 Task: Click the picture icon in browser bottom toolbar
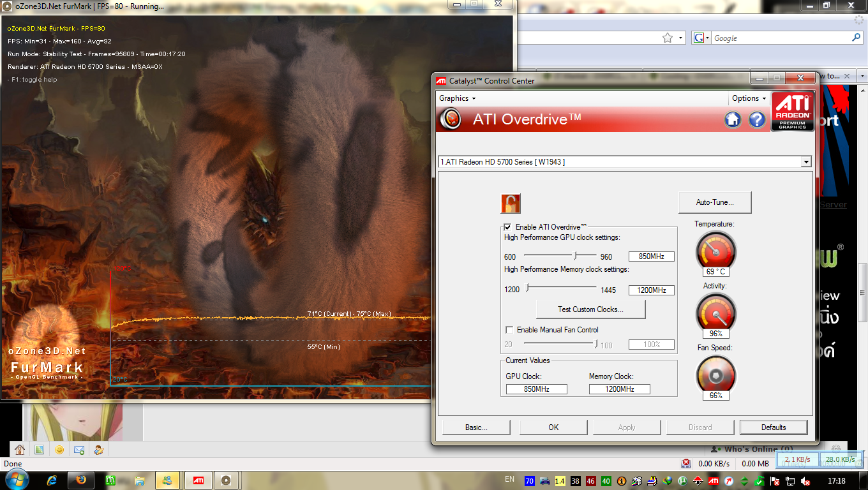39,450
